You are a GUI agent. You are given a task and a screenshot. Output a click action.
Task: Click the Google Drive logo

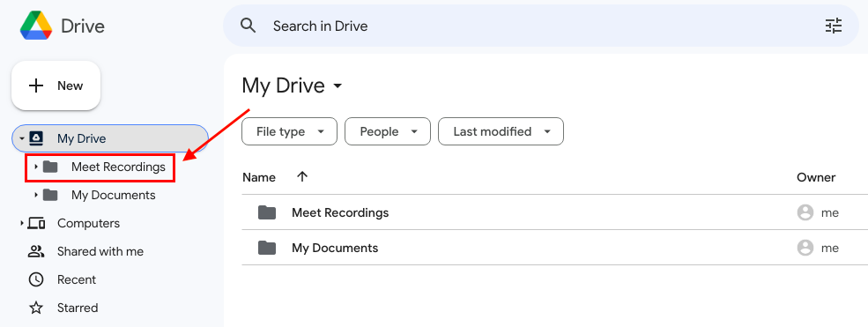(36, 26)
